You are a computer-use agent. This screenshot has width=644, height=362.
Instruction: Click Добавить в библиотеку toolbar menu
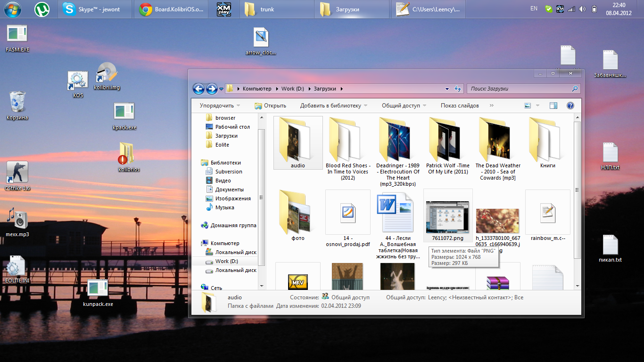pyautogui.click(x=333, y=106)
